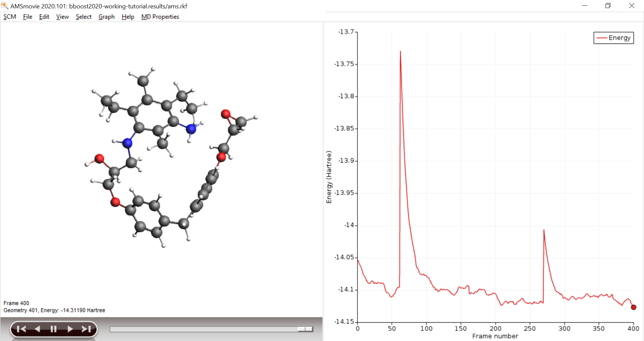The width and height of the screenshot is (644, 341).
Task: Minimize the AMSmovie window
Action: tap(585, 6)
